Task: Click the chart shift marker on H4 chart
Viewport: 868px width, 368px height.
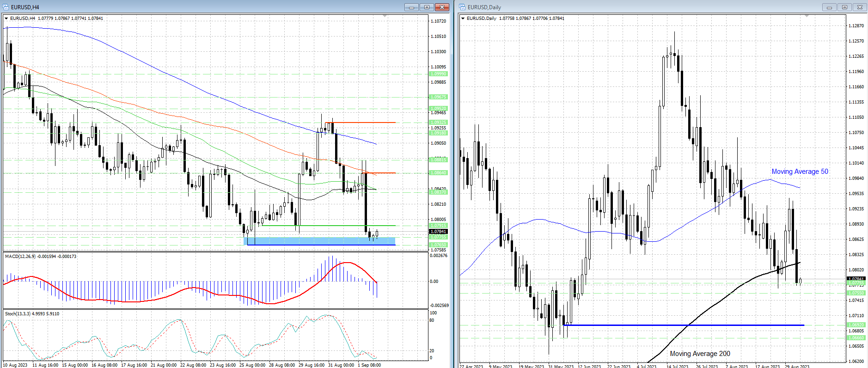Action: (x=385, y=16)
